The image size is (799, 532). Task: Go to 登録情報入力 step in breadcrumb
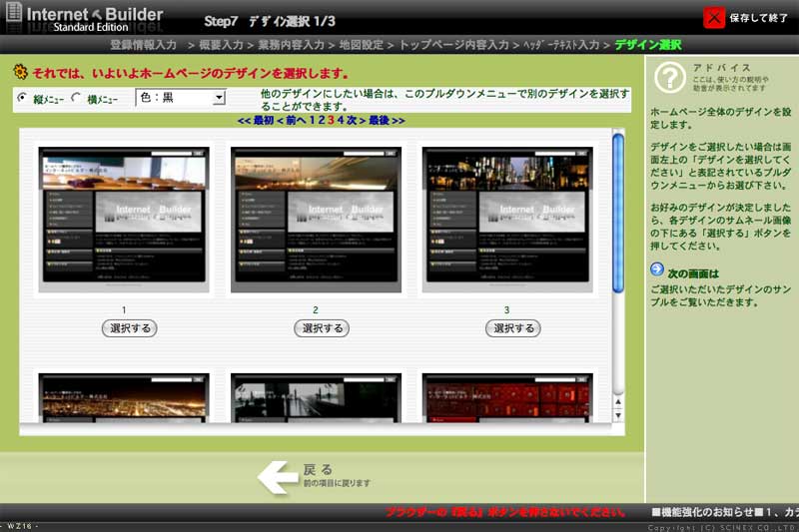[x=143, y=45]
